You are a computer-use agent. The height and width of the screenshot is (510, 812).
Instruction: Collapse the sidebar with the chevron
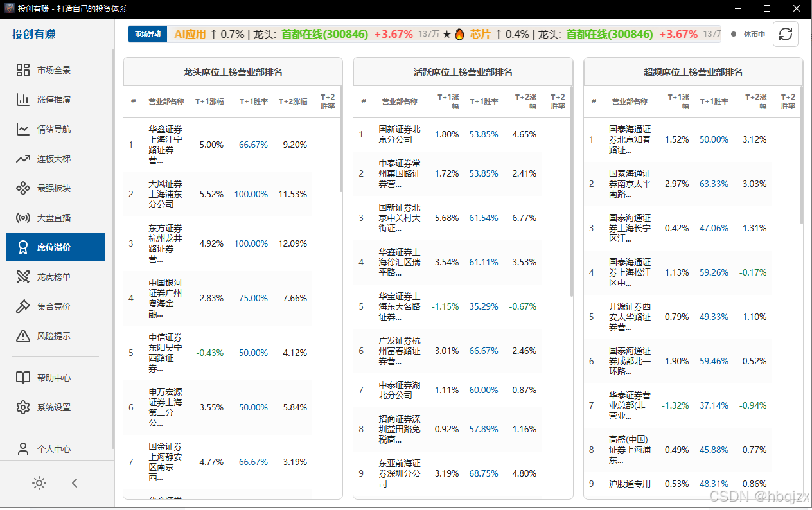click(x=75, y=483)
